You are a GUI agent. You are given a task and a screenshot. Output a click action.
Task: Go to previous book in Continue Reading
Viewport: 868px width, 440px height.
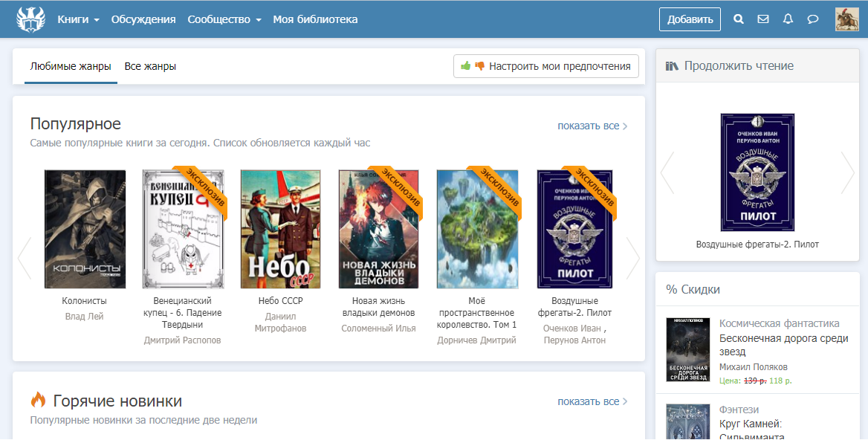point(667,172)
